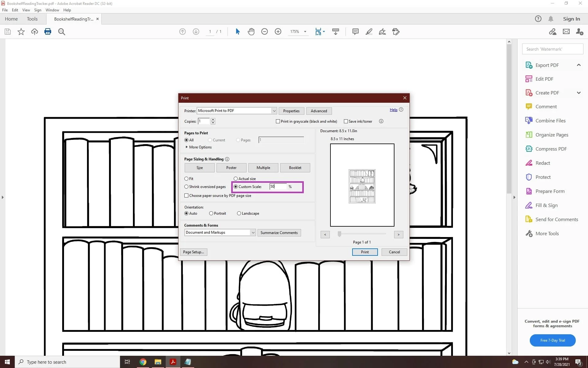Open the Fill & Sign pen tool

tap(383, 32)
